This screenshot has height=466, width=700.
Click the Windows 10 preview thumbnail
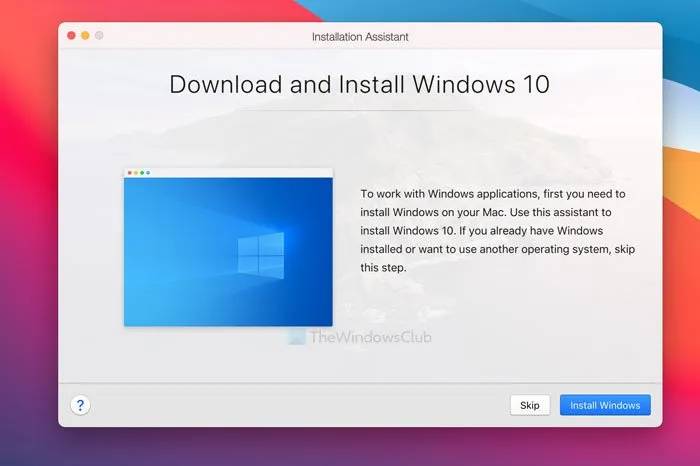[x=228, y=247]
